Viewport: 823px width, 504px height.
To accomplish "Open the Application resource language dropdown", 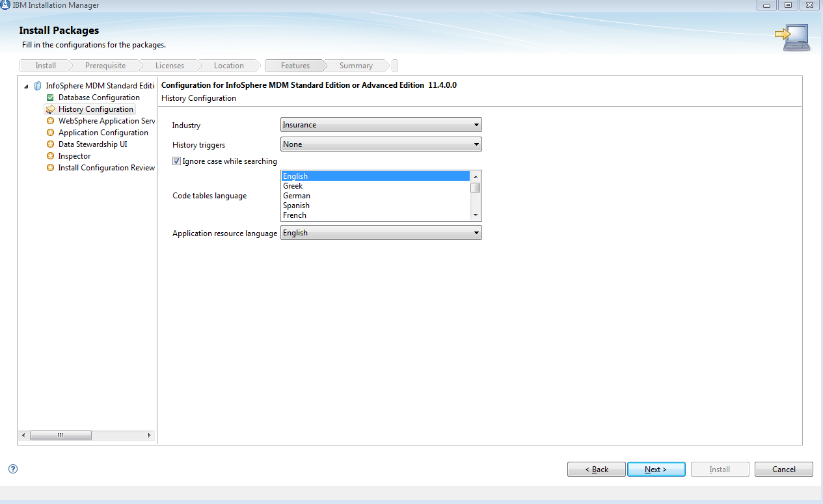I will click(x=381, y=233).
